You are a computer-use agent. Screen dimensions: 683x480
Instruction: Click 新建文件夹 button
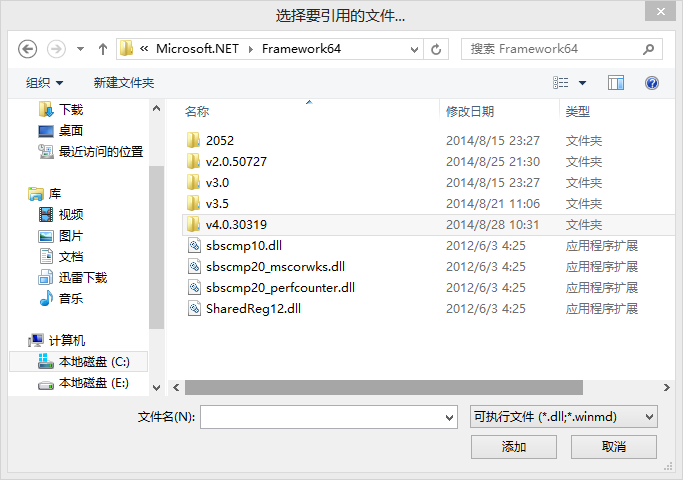124,83
